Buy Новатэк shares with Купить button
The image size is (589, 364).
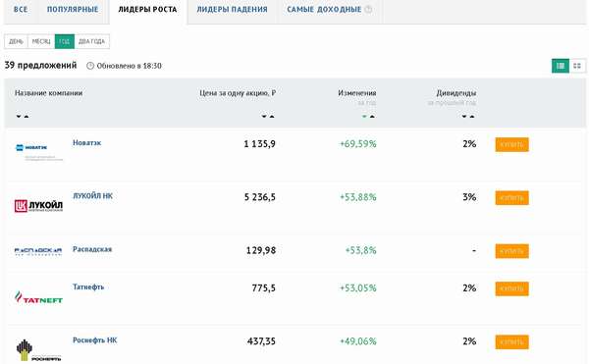point(512,144)
